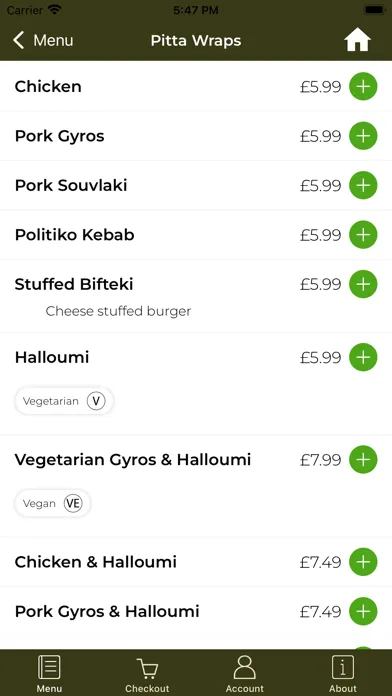Viewport: 392px width, 696px height.
Task: Add Halloumi wrap with plus icon
Action: pyautogui.click(x=363, y=357)
